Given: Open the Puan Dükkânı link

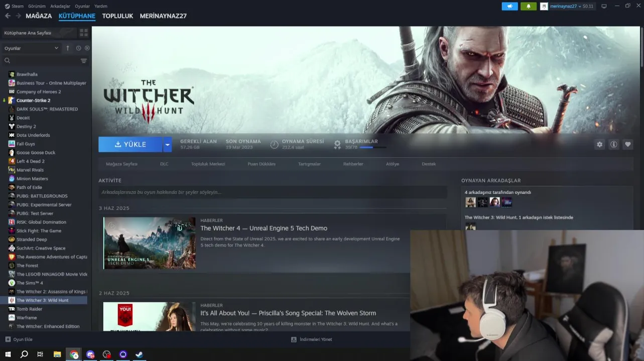Looking at the screenshot, I should pyautogui.click(x=262, y=164).
